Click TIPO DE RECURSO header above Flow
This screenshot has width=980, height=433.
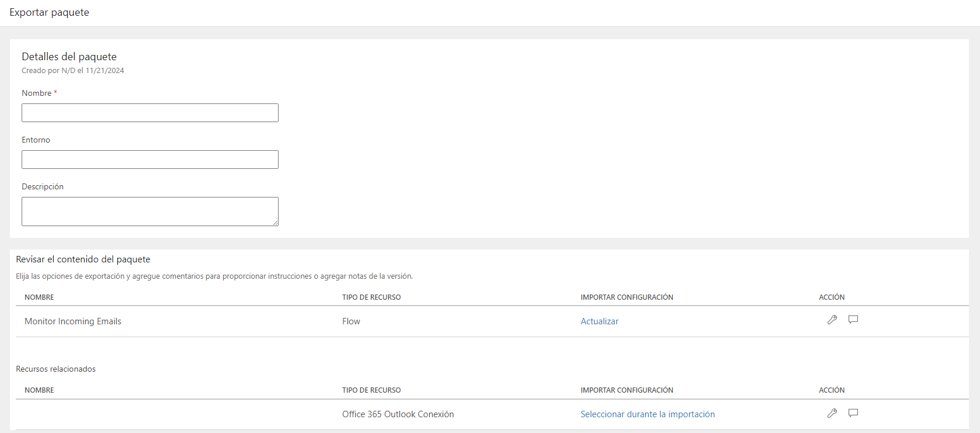[371, 297]
